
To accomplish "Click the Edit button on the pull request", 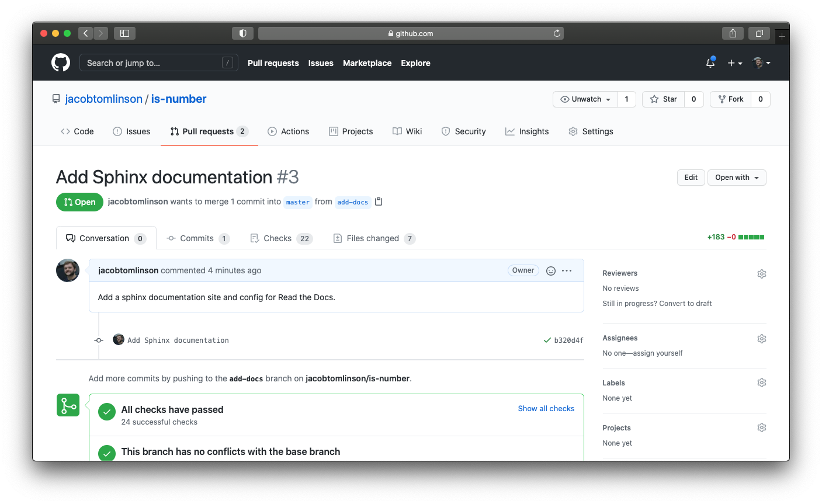I will coord(691,177).
